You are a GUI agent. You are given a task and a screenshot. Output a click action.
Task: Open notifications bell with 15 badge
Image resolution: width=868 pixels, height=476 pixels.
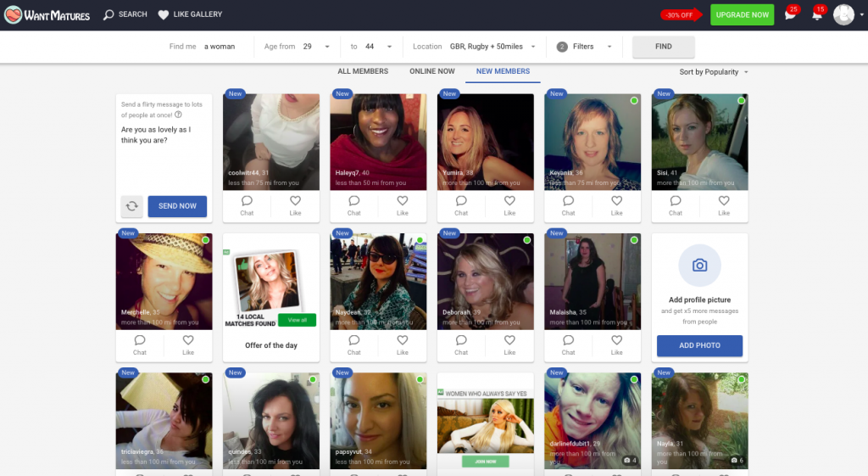click(x=818, y=14)
